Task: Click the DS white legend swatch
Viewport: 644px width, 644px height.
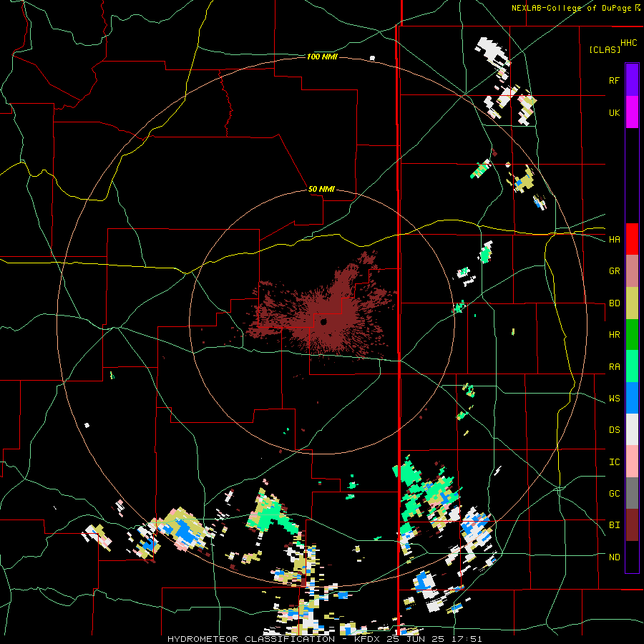Action: (x=632, y=429)
